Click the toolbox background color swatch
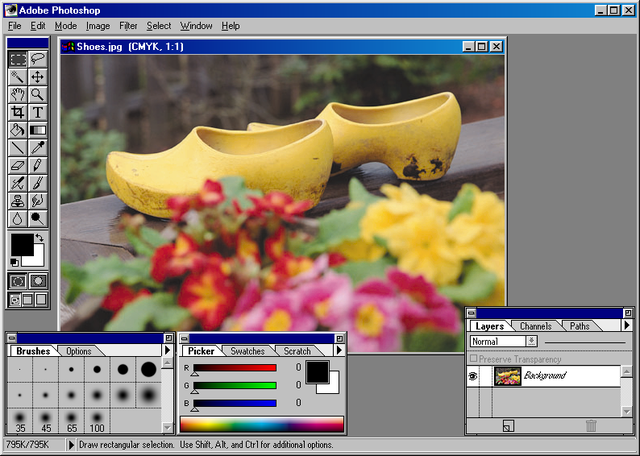Viewport: 640px width, 456px height. click(x=36, y=259)
